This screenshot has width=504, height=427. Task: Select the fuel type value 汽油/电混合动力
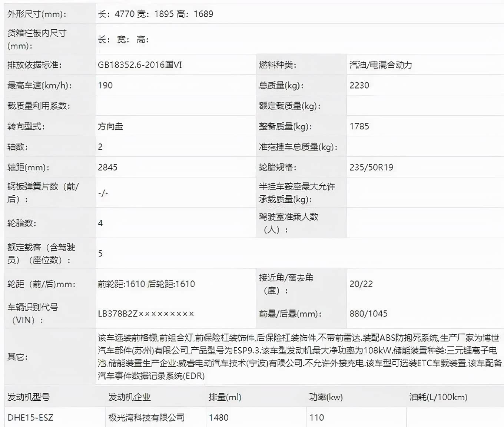pos(381,65)
